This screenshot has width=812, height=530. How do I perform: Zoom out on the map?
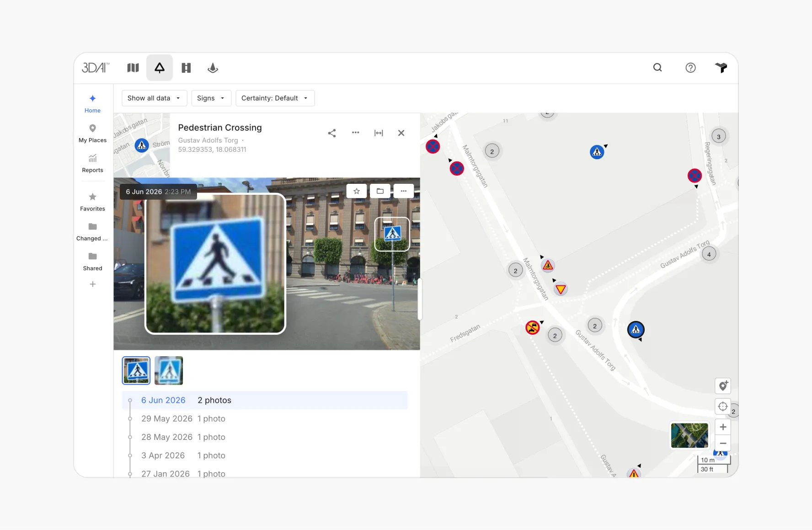[x=723, y=443]
